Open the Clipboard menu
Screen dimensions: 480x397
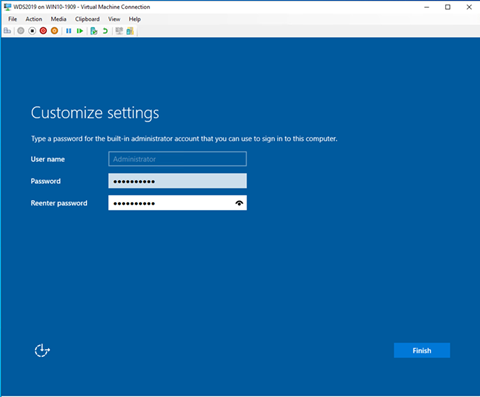(x=87, y=19)
